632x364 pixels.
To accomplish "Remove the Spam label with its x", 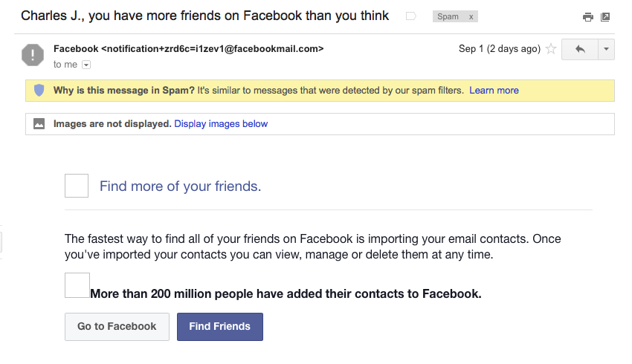I will pos(471,16).
